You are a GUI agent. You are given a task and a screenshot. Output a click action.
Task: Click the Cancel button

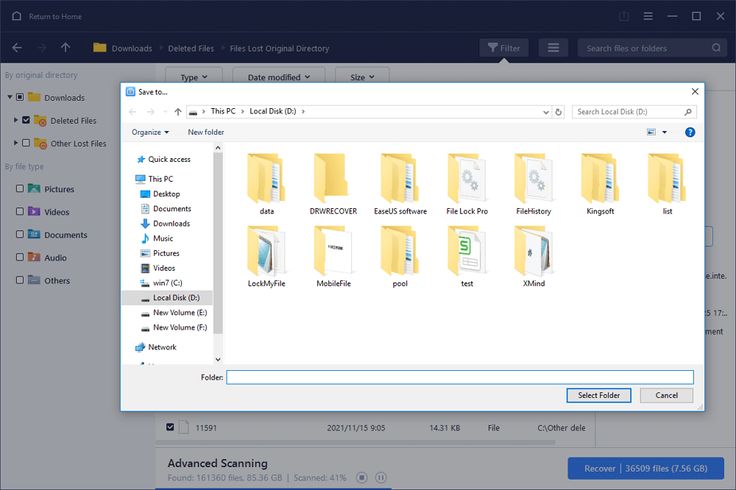tap(666, 395)
